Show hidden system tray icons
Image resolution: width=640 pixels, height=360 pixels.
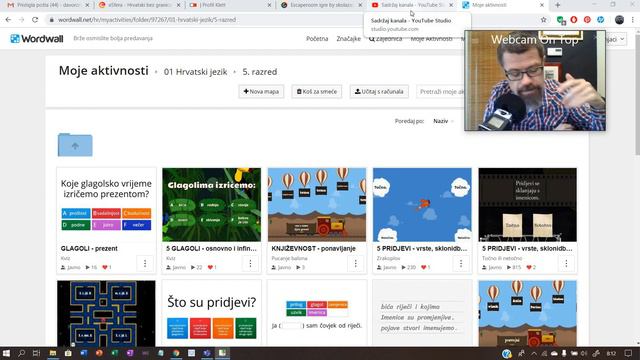[533, 353]
